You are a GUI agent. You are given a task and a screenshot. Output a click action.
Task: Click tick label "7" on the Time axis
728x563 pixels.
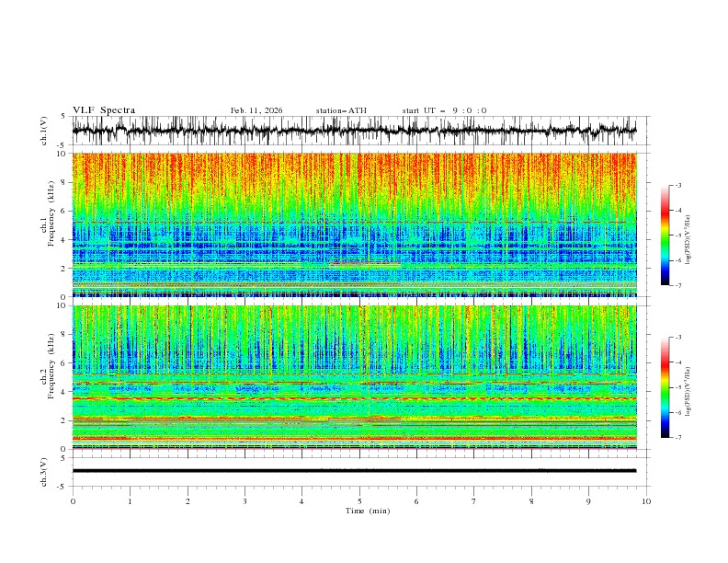pos(474,501)
